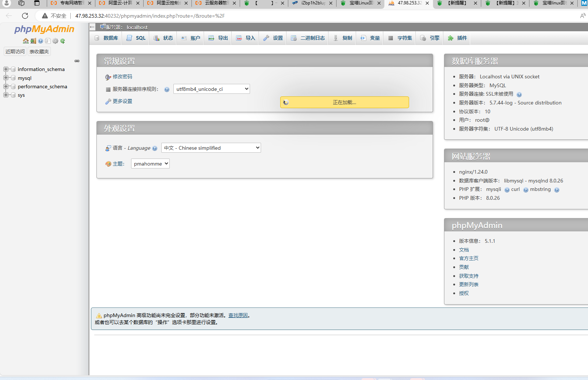Open help icon next to server connection collation
The height and width of the screenshot is (380, 588).
(167, 89)
